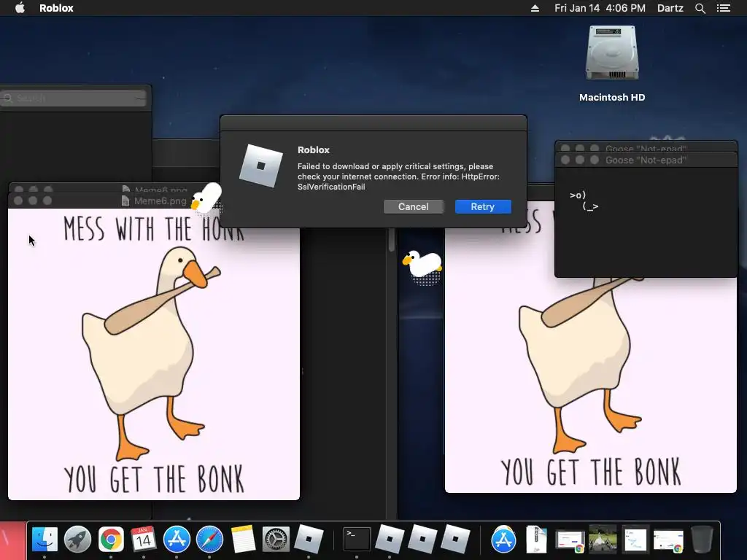Click the front Goose "Not-epad" window title
The height and width of the screenshot is (560, 747).
pos(646,160)
